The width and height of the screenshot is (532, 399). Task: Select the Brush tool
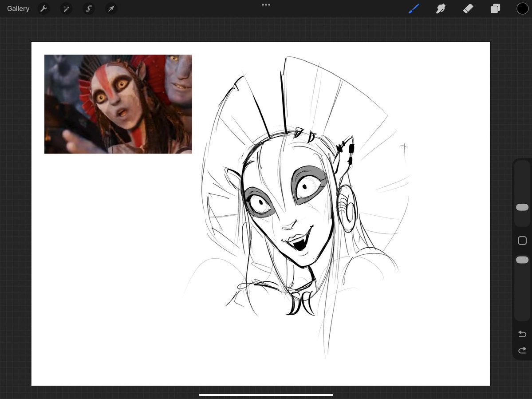point(414,8)
